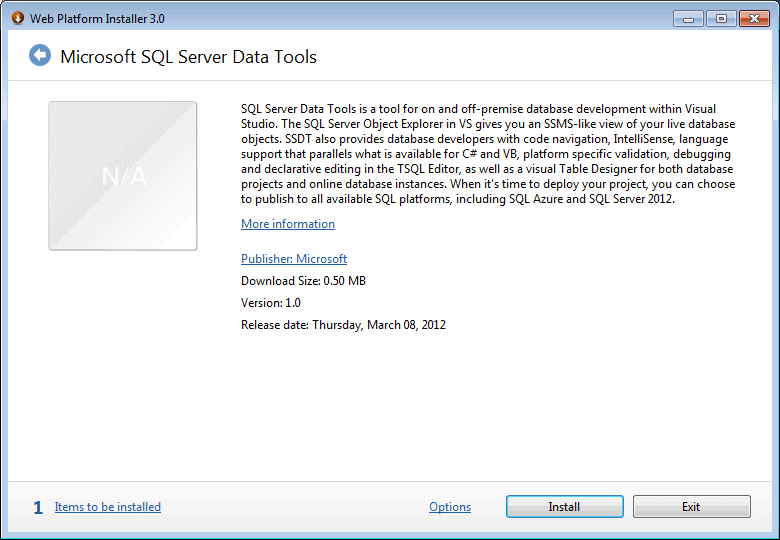Screen dimensions: 780x540
Task: Open the More information link
Action: tap(288, 224)
